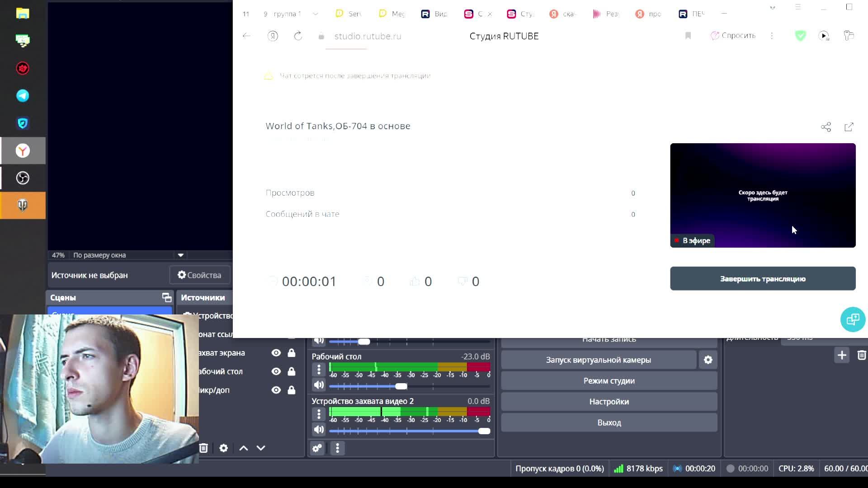Unlock the Рабочий стол source
The width and height of the screenshot is (868, 488).
pos(292,371)
